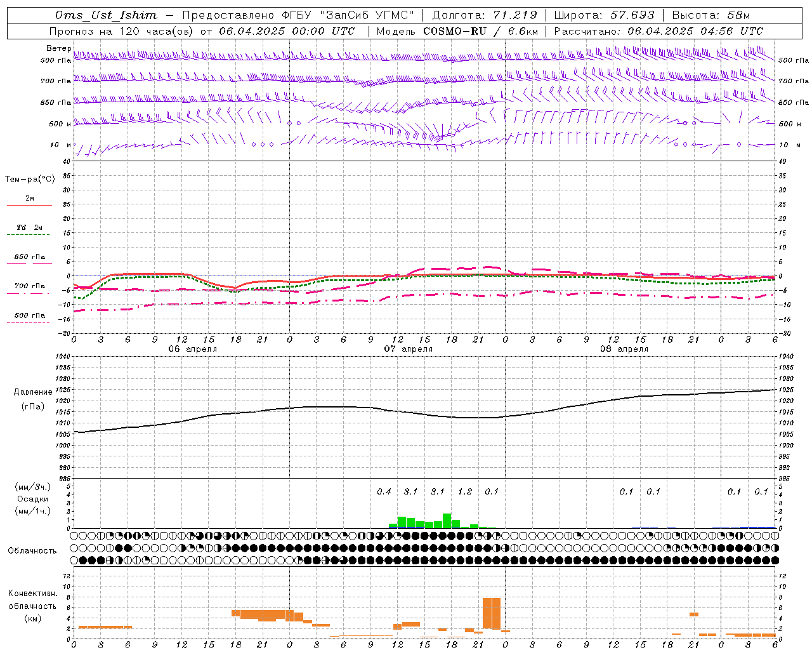Click the Тем-ра(°C) temperature panel label
This screenshot has width=812, height=650.
[30, 180]
